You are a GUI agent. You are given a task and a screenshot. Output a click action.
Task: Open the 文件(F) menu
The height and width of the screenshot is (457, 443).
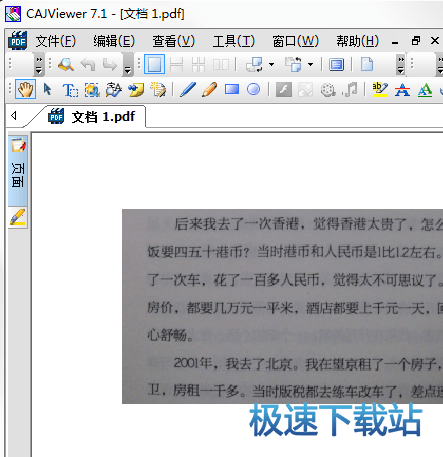(x=56, y=41)
